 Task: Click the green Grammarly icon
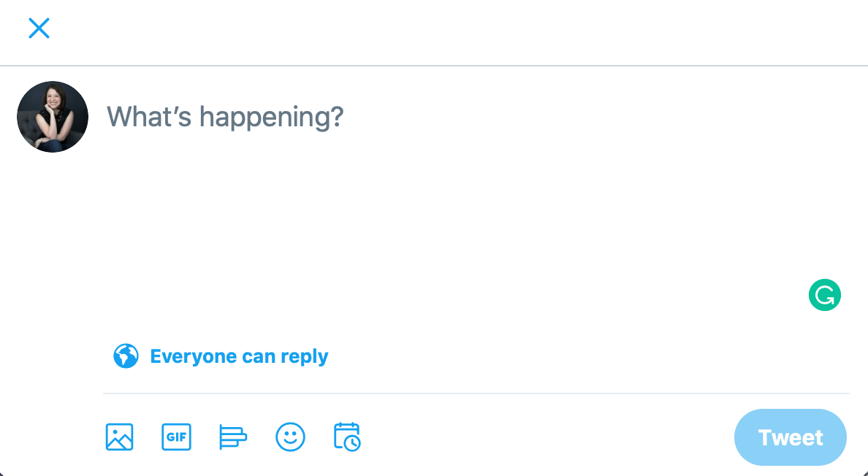[825, 295]
